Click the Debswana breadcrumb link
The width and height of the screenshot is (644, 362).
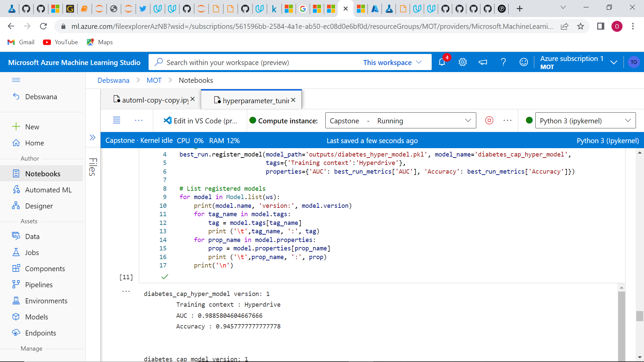click(x=113, y=80)
